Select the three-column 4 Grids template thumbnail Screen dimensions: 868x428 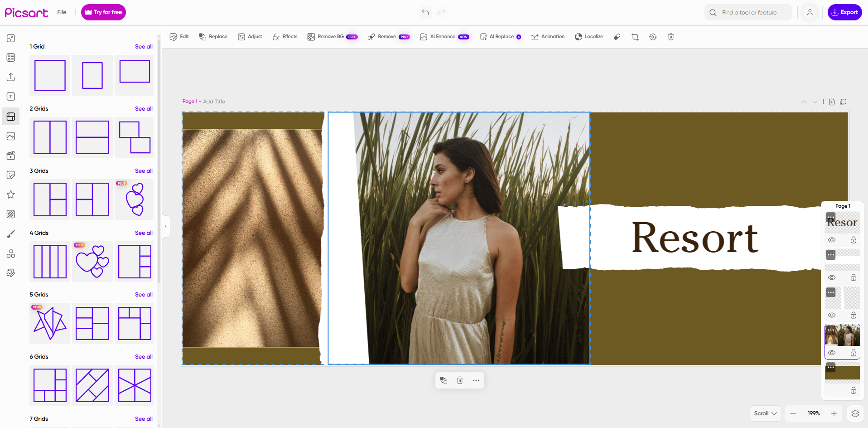(x=49, y=261)
